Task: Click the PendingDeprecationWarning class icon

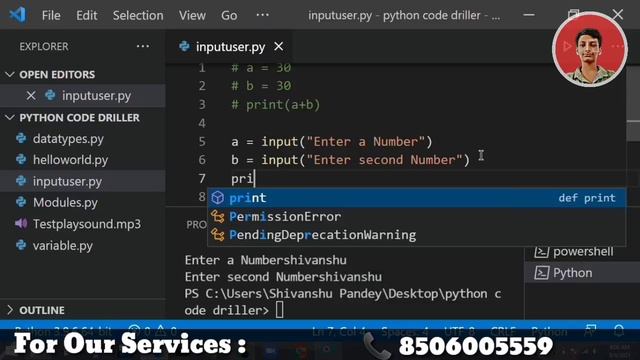Action: tap(218, 235)
